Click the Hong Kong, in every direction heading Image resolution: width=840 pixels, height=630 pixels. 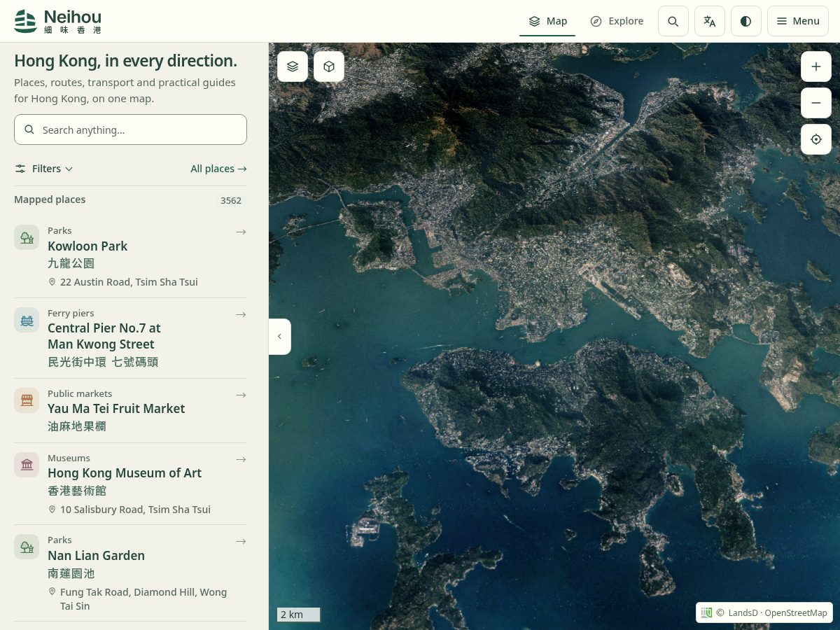pos(125,61)
